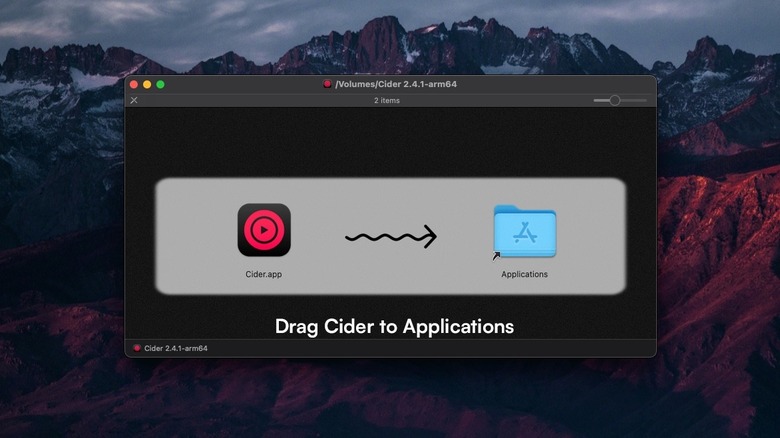Zoom the window with the green button

point(160,84)
